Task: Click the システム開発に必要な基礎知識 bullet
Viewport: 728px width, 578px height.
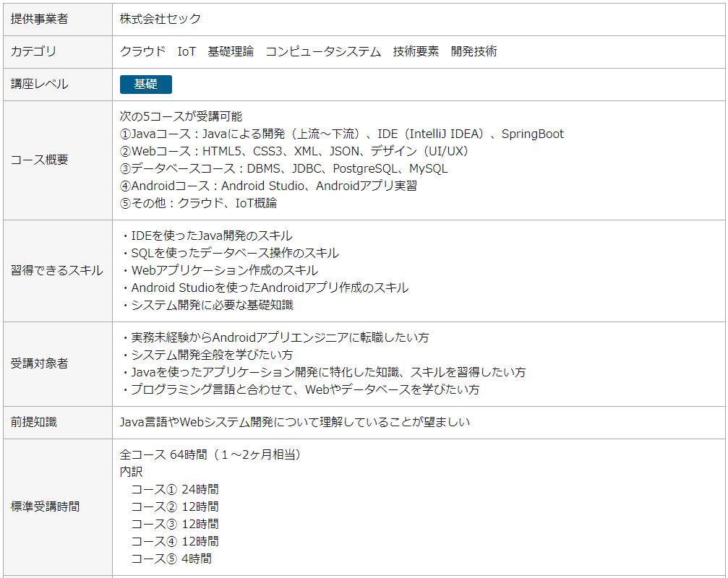Action: [207, 305]
